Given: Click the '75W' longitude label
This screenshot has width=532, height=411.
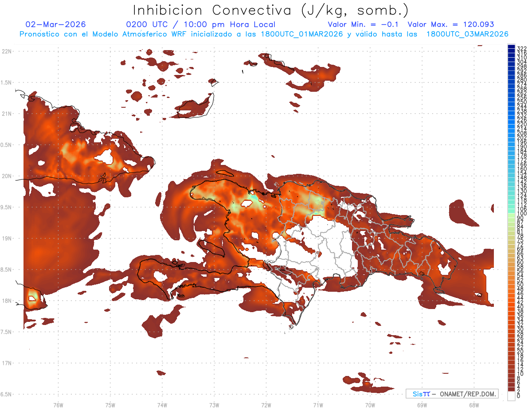Looking at the screenshot, I should pos(110,405).
